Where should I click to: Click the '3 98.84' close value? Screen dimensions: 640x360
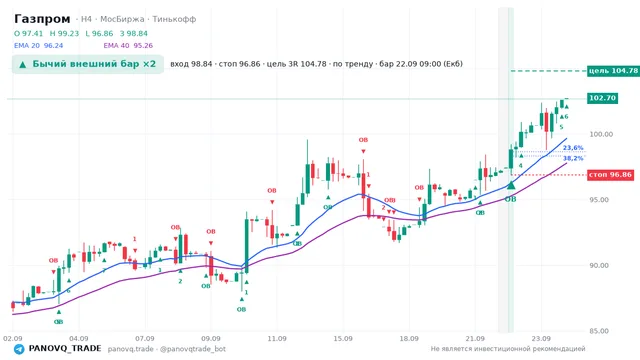(133, 33)
